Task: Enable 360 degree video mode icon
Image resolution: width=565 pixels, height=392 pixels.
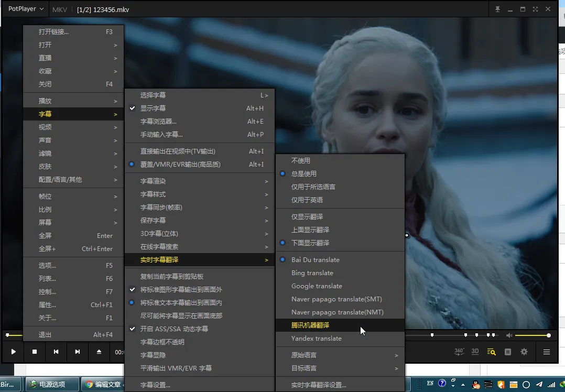Action: [x=459, y=352]
